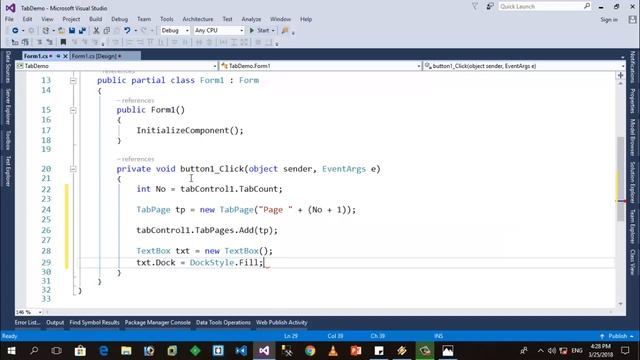Open Windows Start menu

pos(11,351)
